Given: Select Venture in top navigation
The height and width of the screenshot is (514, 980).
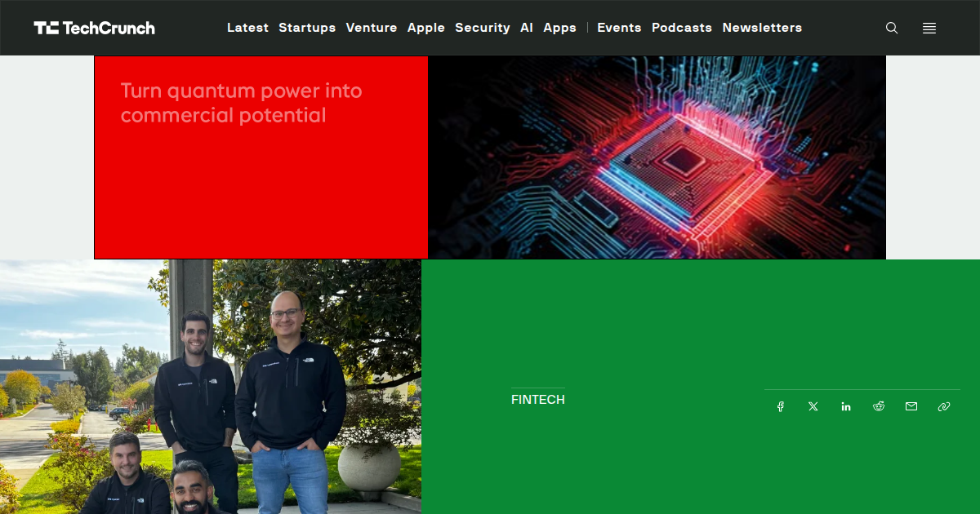Looking at the screenshot, I should click(x=372, y=28).
